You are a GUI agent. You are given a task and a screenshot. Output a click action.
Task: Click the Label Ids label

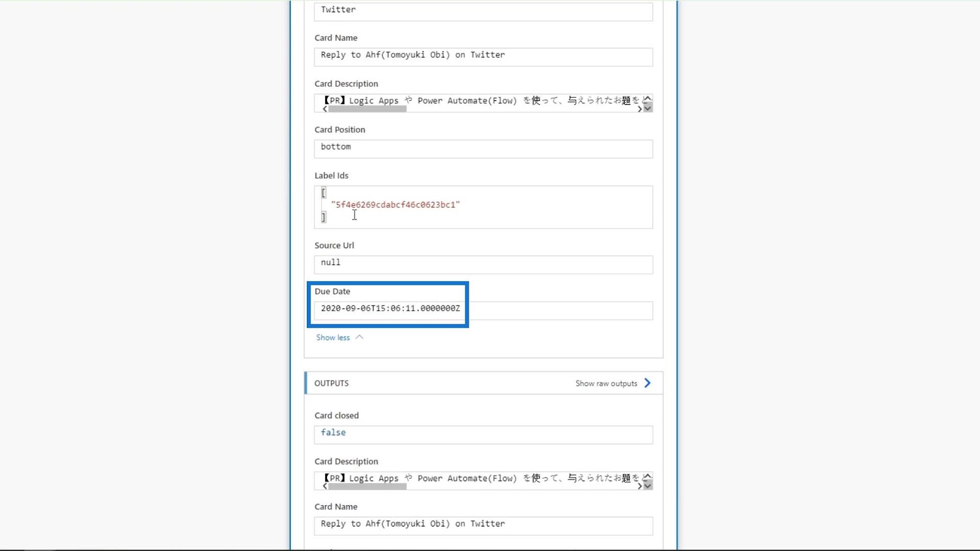click(331, 176)
